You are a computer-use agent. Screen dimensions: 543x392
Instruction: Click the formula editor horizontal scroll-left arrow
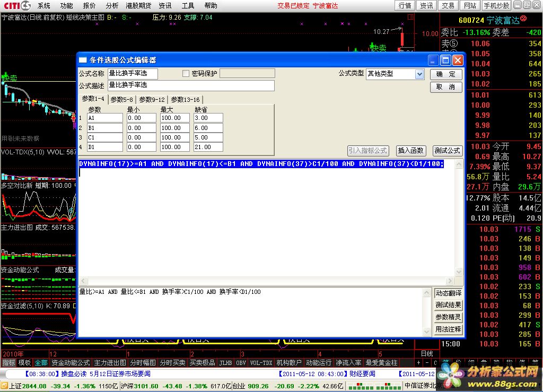point(83,281)
